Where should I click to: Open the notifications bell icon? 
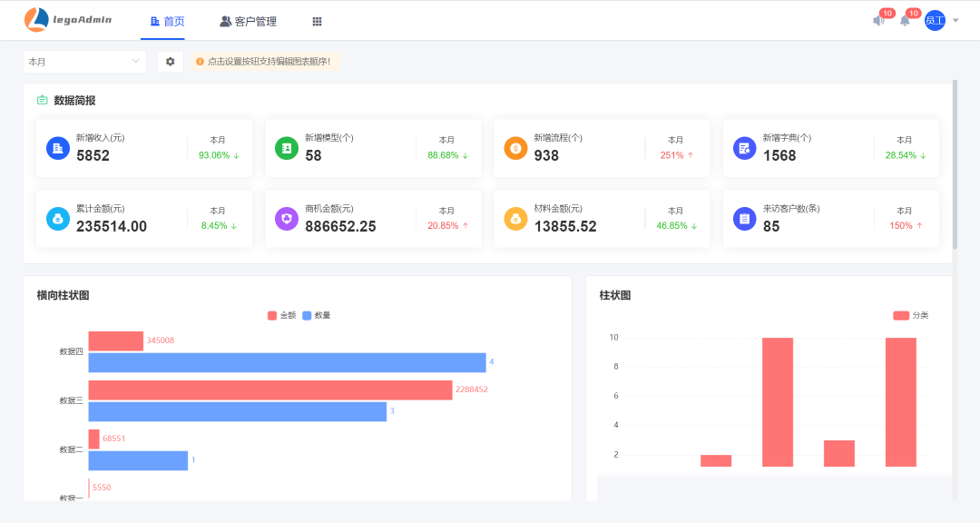(x=905, y=21)
